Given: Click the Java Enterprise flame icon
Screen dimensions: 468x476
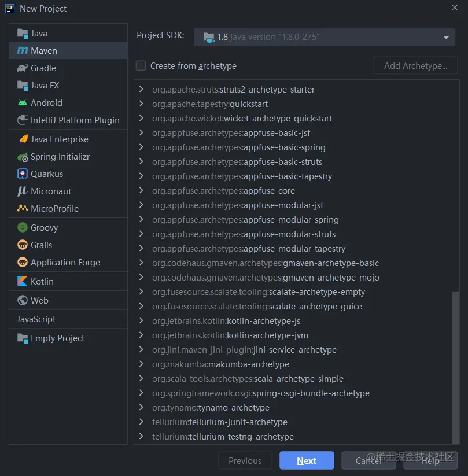Looking at the screenshot, I should point(23,139).
